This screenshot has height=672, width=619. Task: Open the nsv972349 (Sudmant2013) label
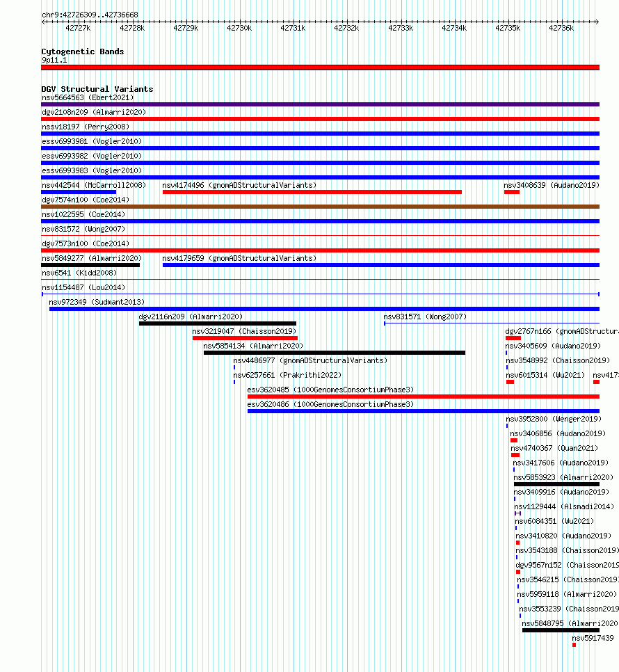tap(97, 302)
